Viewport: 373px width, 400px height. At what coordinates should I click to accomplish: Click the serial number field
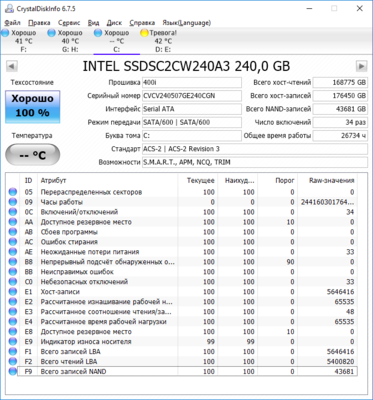tap(192, 96)
